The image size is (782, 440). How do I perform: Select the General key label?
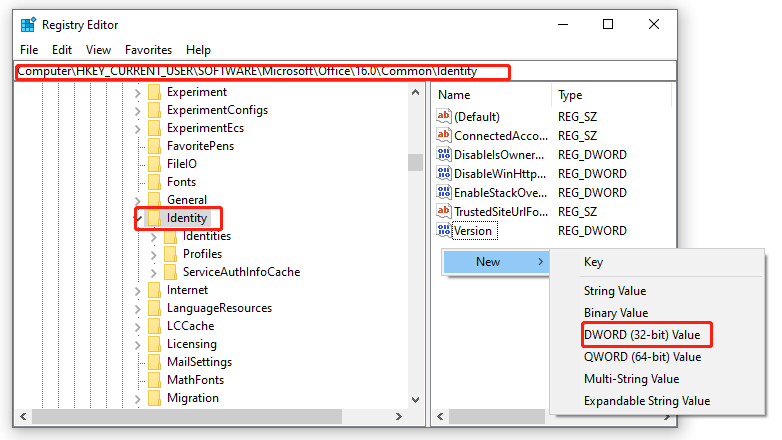click(x=187, y=200)
